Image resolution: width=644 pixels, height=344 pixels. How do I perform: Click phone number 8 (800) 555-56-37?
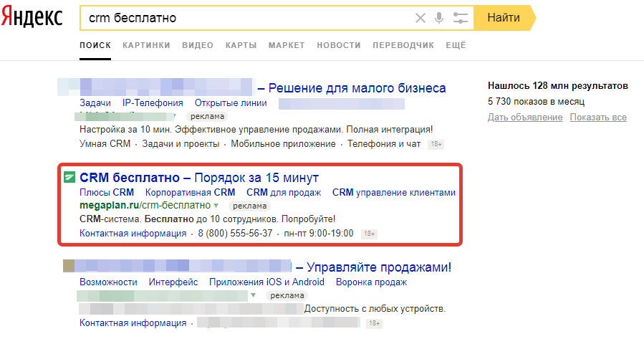click(235, 234)
